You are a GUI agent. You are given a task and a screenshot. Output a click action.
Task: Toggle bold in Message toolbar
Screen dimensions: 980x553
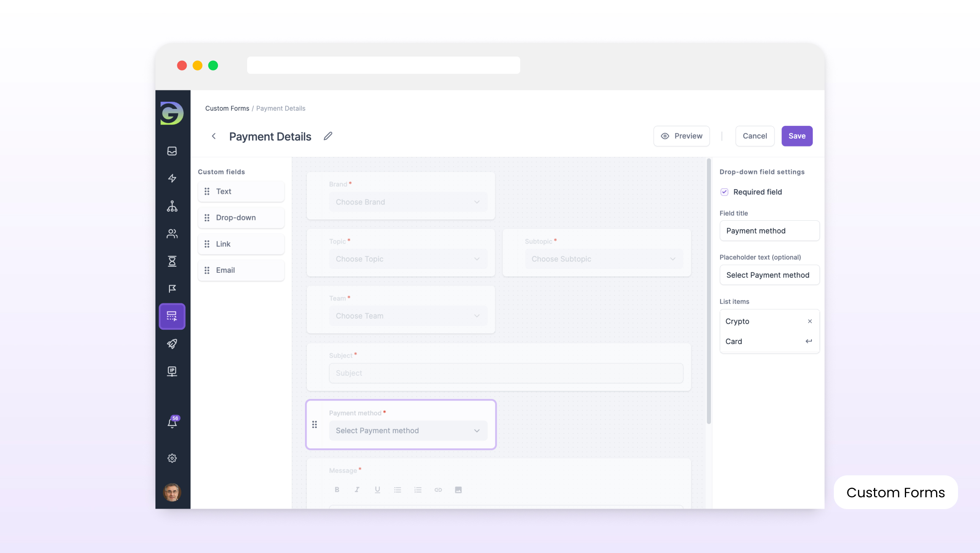(x=337, y=490)
